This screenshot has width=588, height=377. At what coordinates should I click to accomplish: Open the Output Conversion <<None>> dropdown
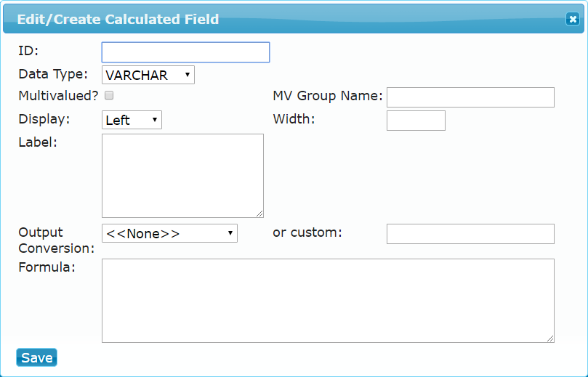(169, 233)
